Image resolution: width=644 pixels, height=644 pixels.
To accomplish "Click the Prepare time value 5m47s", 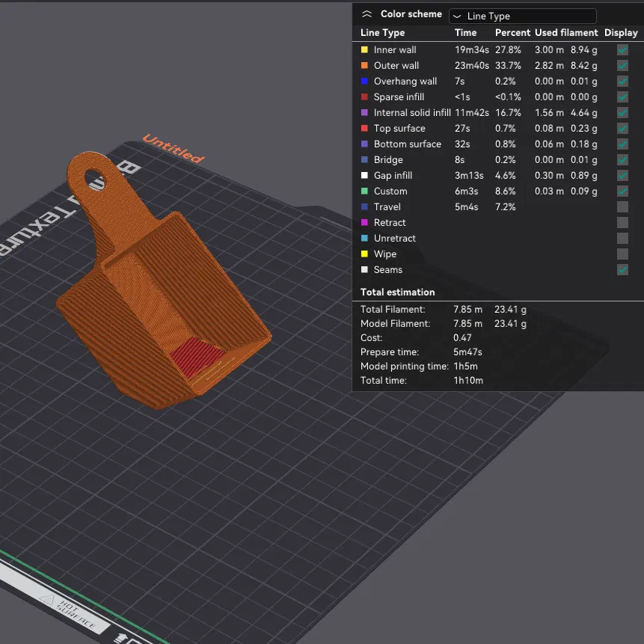I will tap(467, 352).
